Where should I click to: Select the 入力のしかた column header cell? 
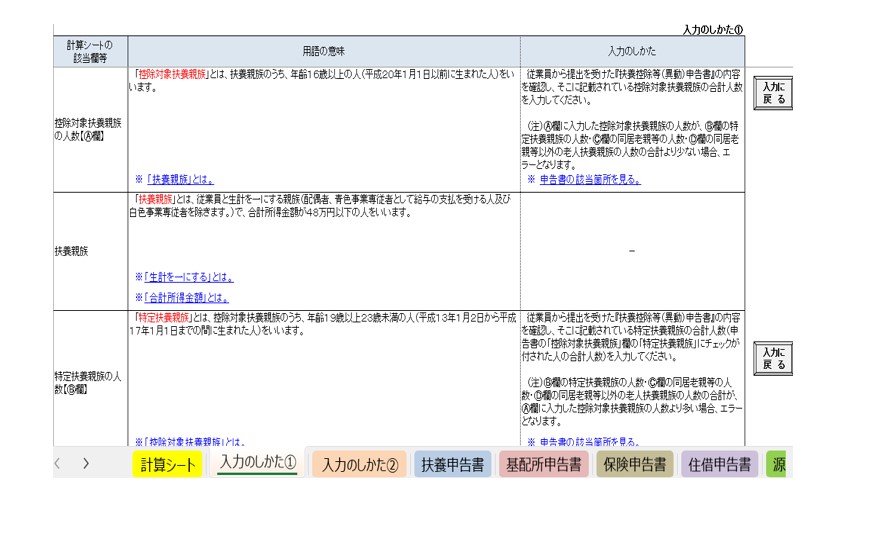pos(632,52)
